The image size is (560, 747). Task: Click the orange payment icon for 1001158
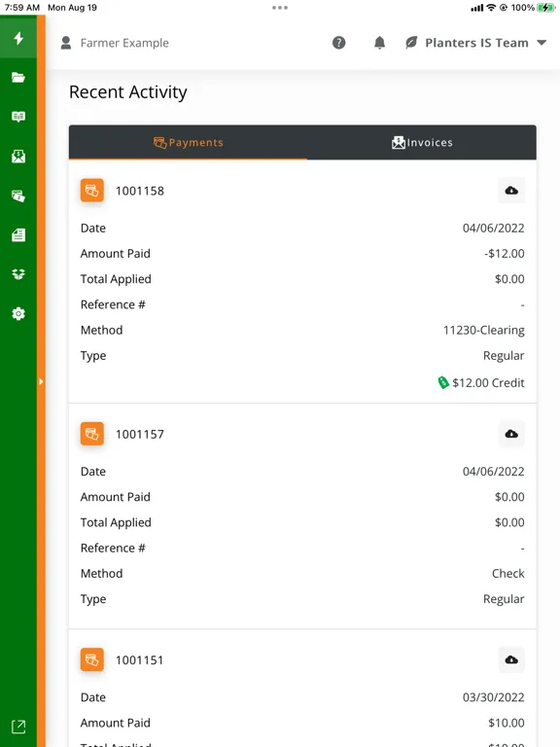click(x=92, y=191)
